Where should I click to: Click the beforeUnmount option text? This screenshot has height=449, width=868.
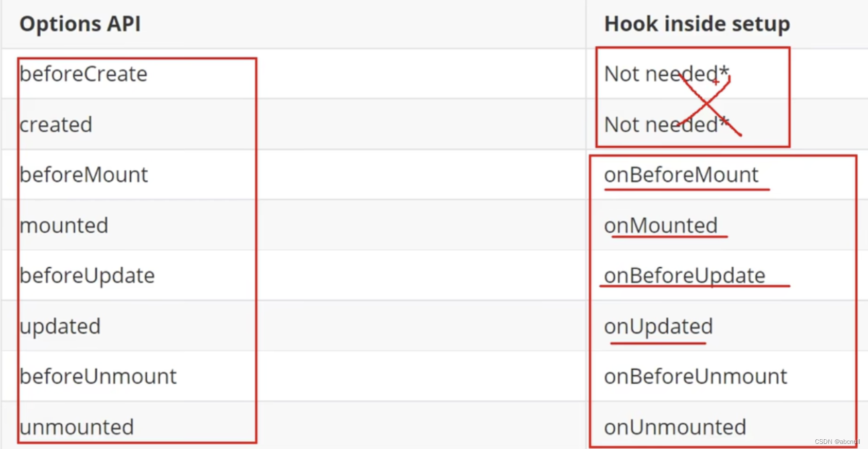(98, 376)
